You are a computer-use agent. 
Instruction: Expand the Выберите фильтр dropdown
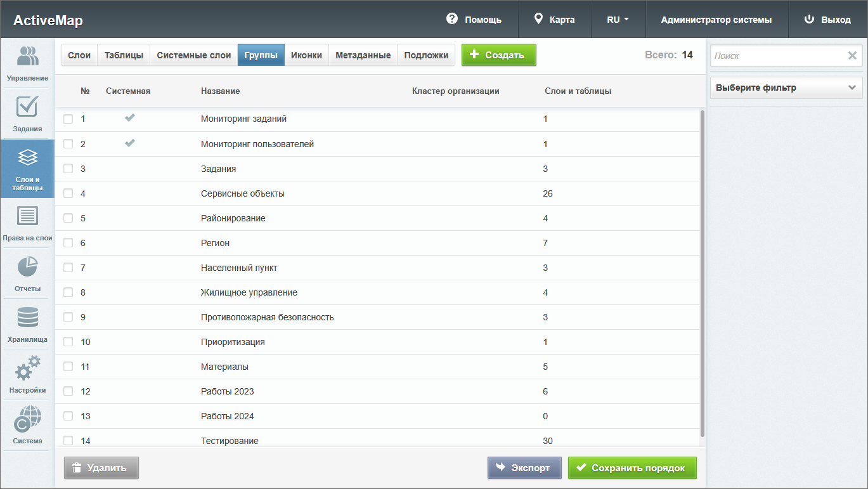pyautogui.click(x=786, y=88)
